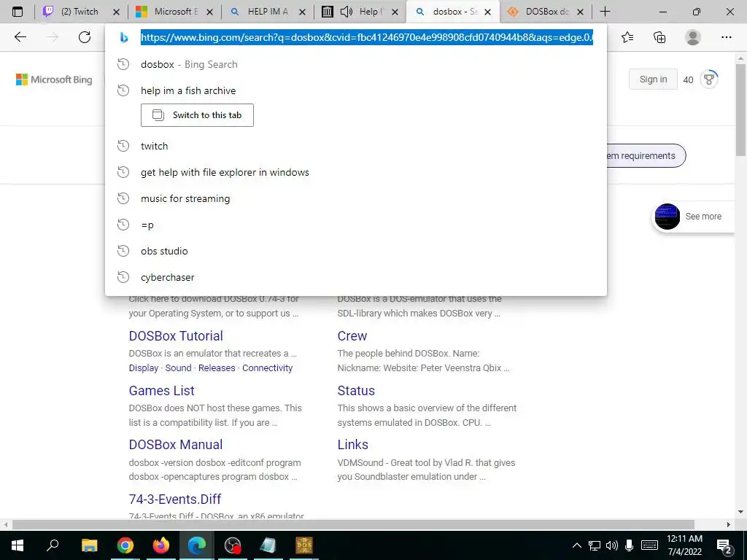Select suggestion 'help im a fish archive'
The image size is (747, 560).
tap(356, 90)
